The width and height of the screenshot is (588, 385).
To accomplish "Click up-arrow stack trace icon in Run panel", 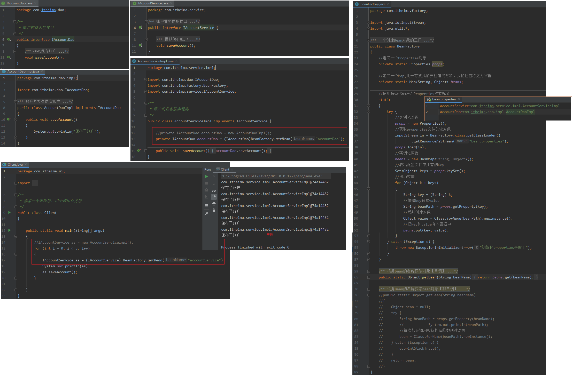I will (214, 177).
